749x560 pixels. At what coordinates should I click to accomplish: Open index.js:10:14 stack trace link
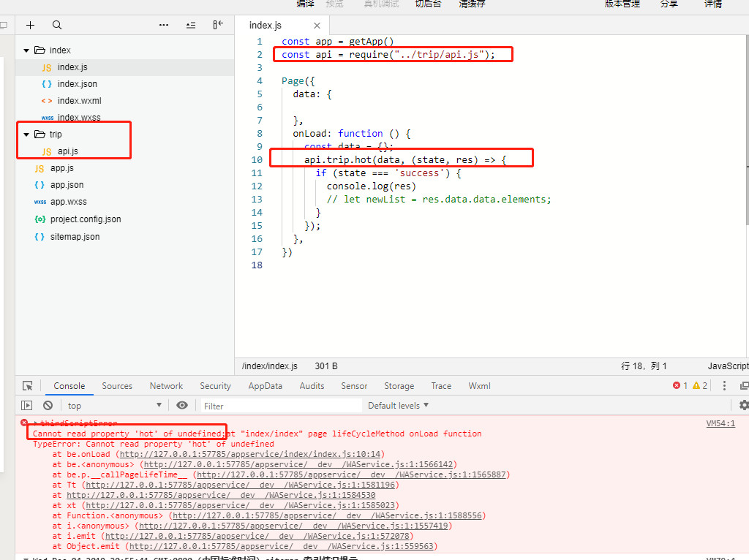250,454
